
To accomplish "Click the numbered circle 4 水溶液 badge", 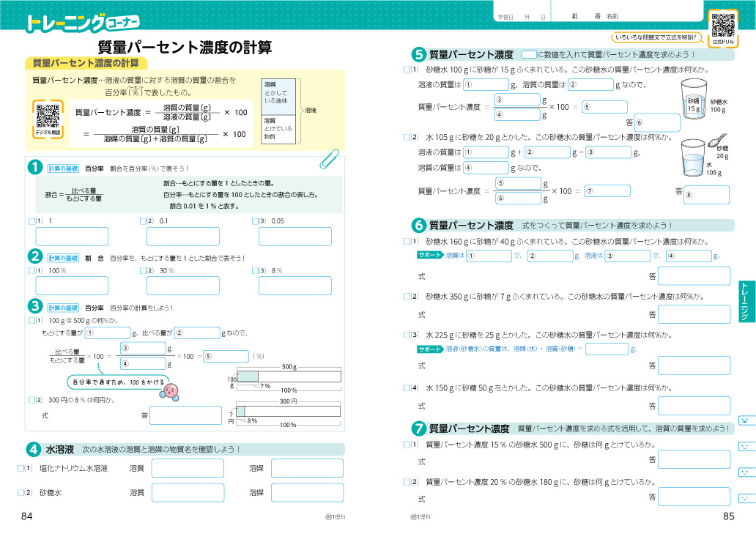I will pyautogui.click(x=33, y=449).
